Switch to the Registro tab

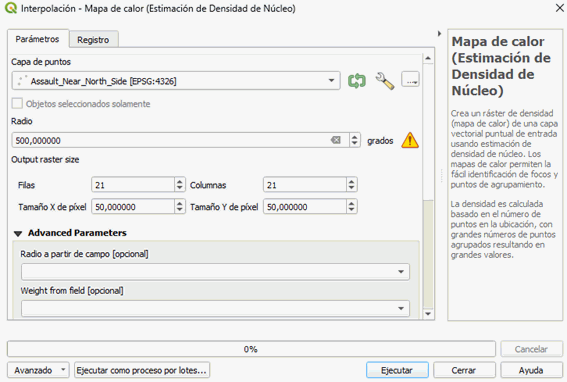[x=93, y=40]
